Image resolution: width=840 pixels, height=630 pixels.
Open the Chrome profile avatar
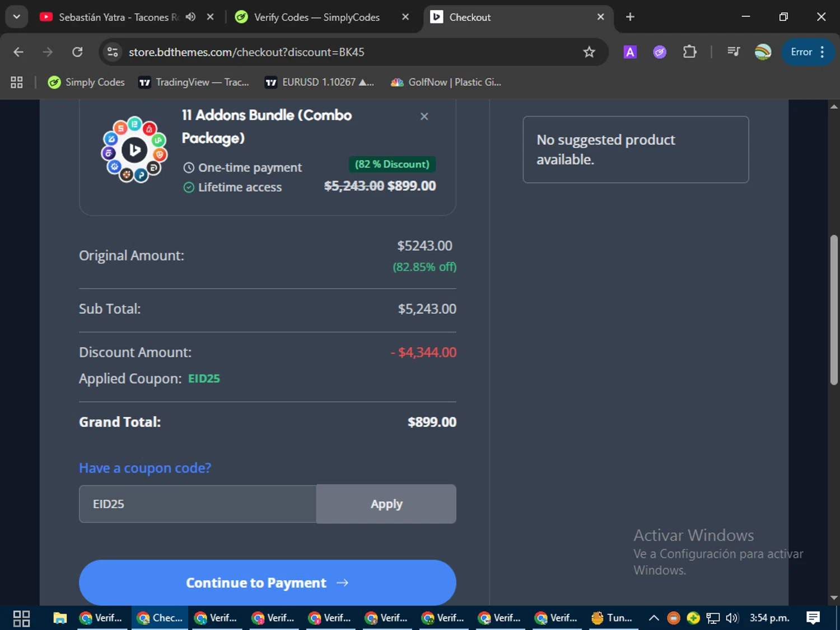tap(763, 52)
